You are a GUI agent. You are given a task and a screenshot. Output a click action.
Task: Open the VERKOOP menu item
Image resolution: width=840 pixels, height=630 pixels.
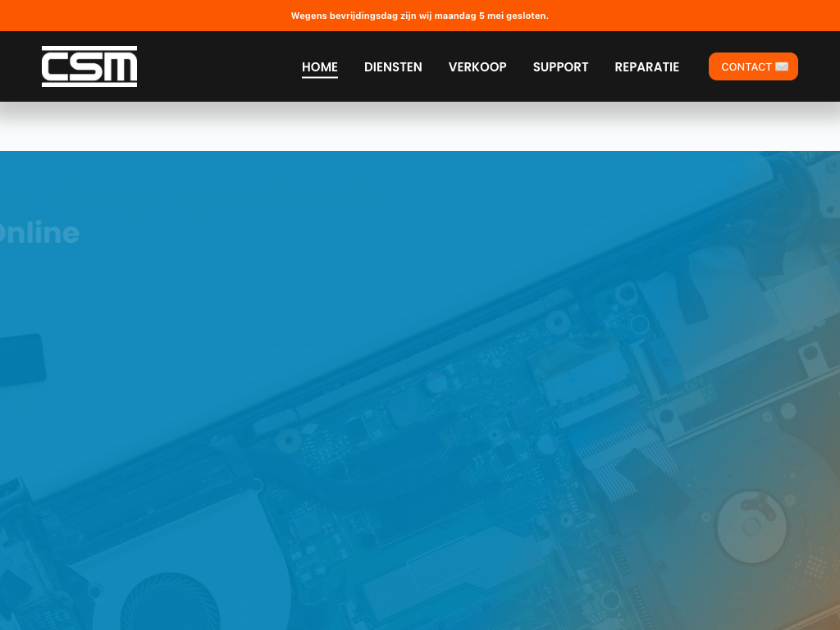click(477, 66)
